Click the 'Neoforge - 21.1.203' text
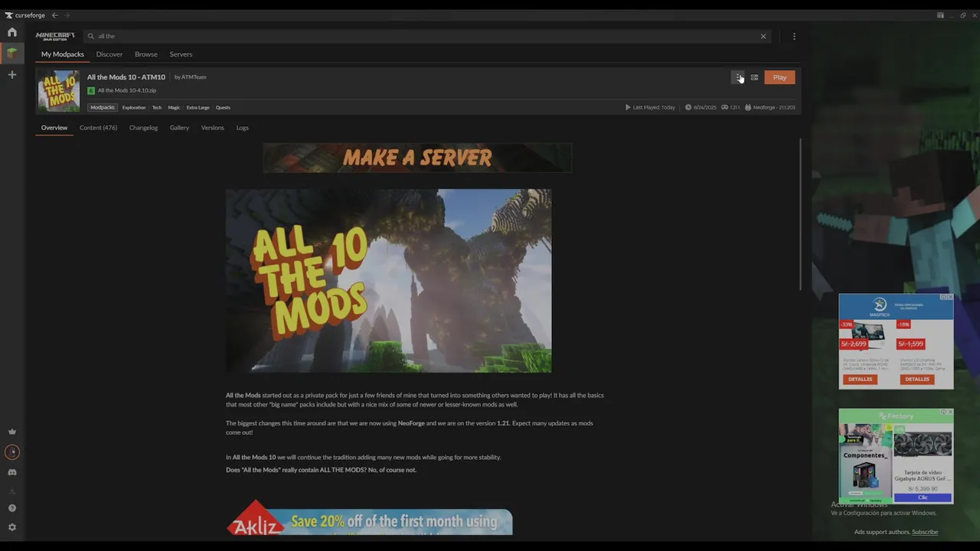 [774, 108]
